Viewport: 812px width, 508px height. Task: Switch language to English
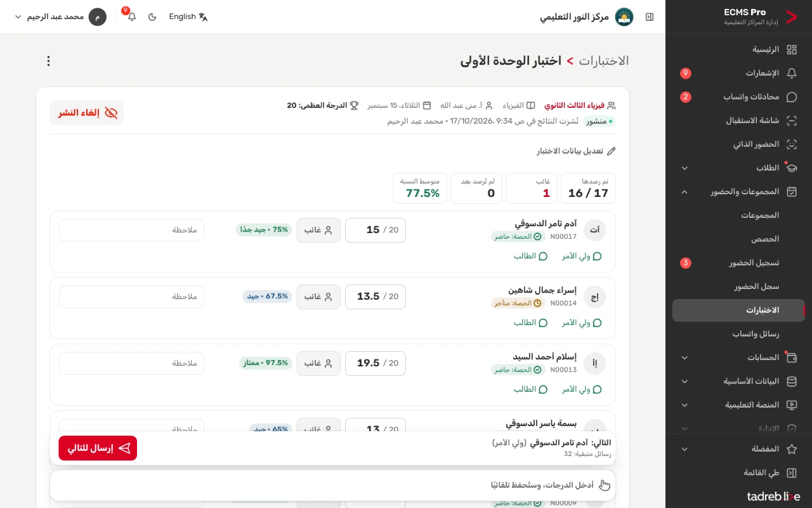188,17
